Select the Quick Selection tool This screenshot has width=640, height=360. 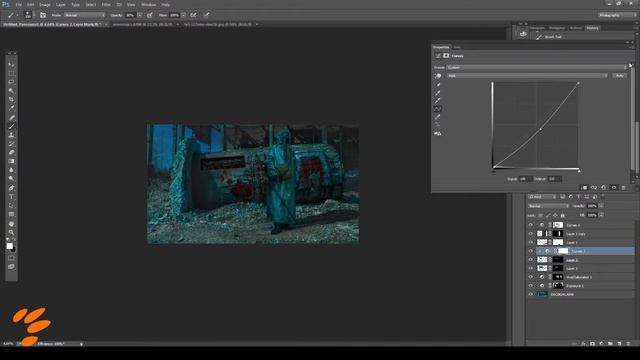(x=11, y=91)
